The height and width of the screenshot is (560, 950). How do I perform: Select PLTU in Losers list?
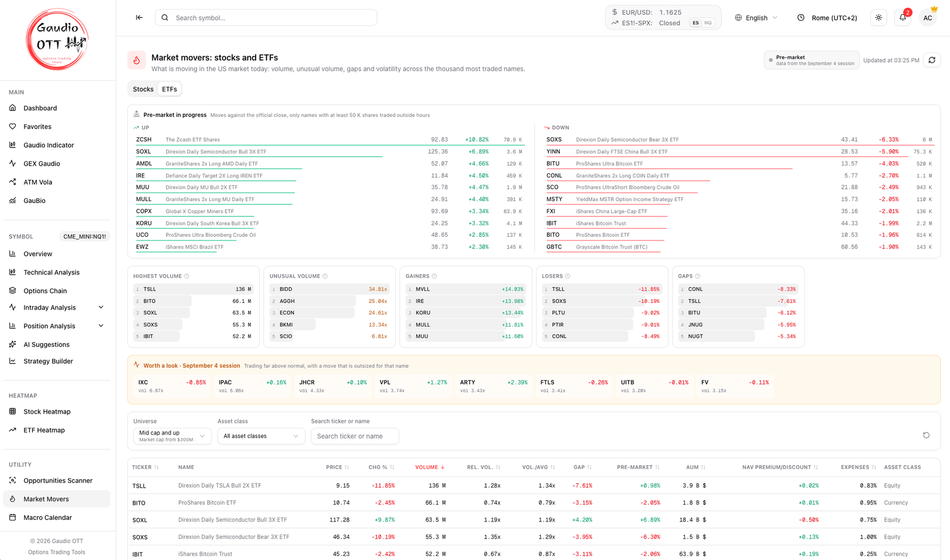(x=602, y=312)
